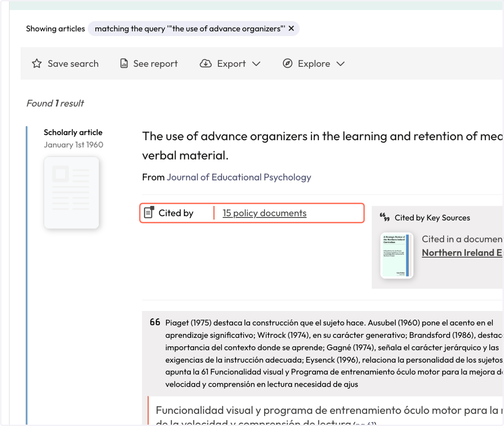The height and width of the screenshot is (426, 504).
Task: Expand the Explore dropdown chevron
Action: coord(341,64)
